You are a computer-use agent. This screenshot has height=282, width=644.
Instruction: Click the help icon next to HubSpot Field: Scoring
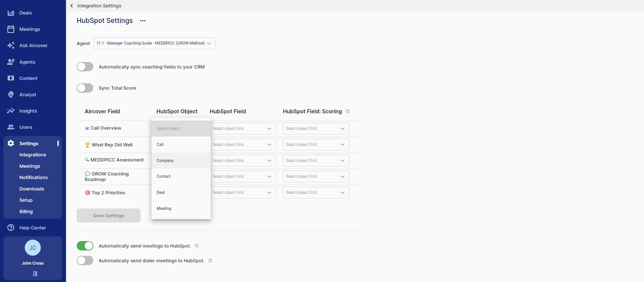[x=347, y=111]
